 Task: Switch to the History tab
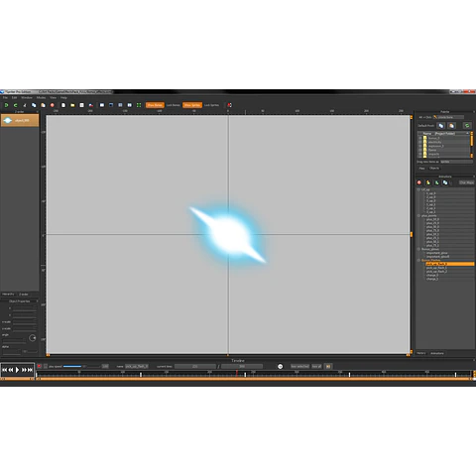point(421,353)
